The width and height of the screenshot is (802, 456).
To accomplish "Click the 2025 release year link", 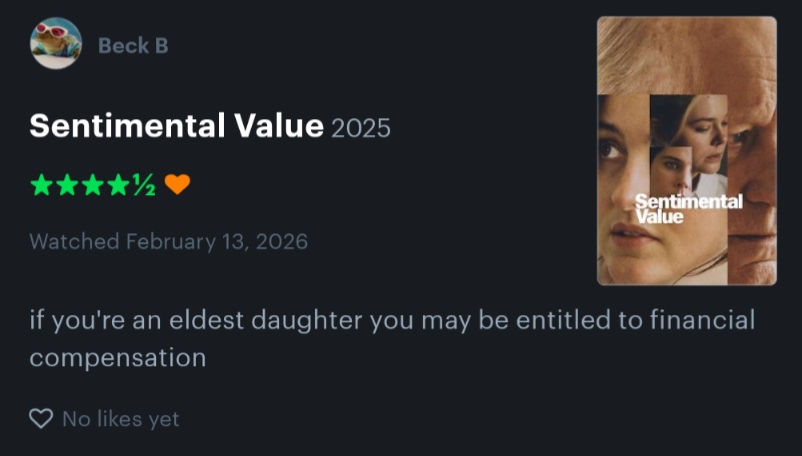I will point(360,128).
